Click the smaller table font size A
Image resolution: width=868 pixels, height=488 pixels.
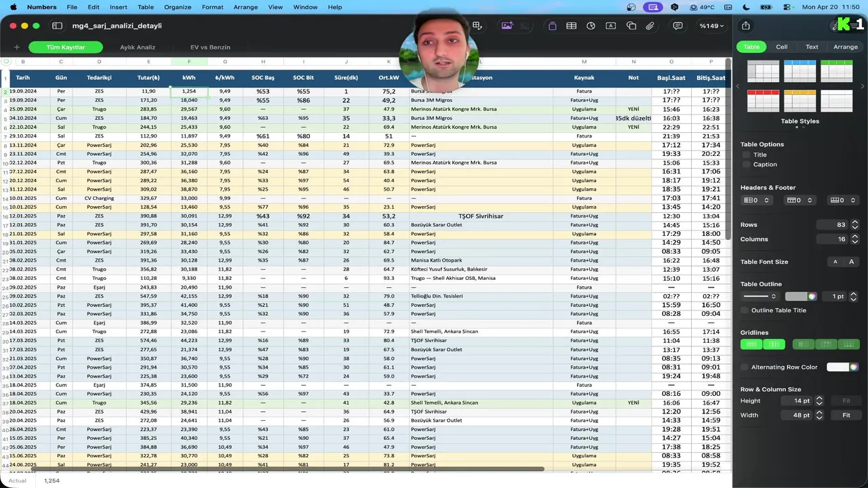pos(835,262)
